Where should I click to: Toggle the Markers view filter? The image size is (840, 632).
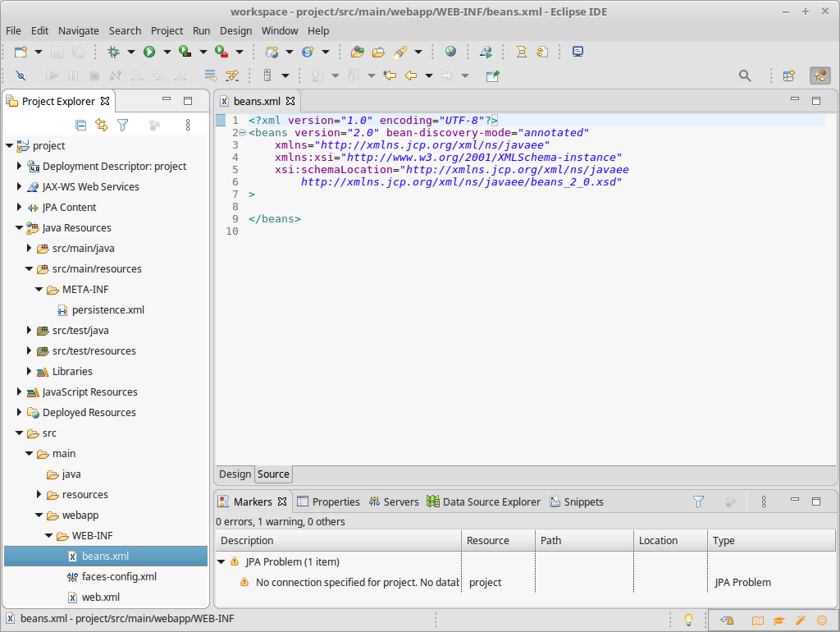[698, 501]
